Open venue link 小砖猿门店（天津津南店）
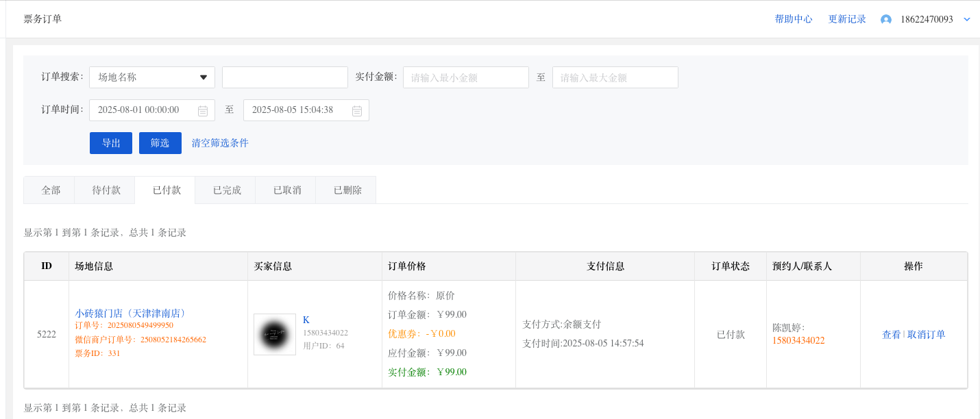The height and width of the screenshot is (419, 980). 130,313
